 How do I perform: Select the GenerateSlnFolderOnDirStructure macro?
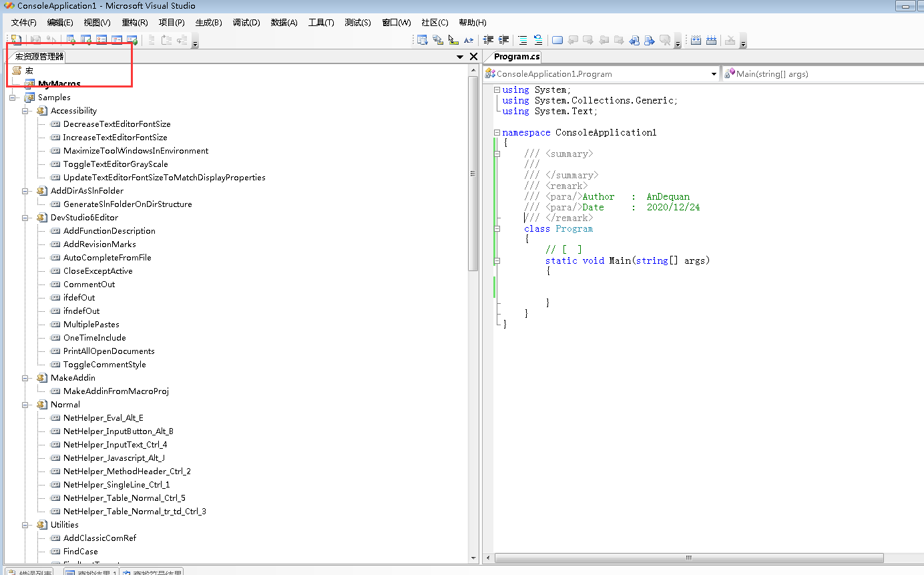click(x=128, y=204)
